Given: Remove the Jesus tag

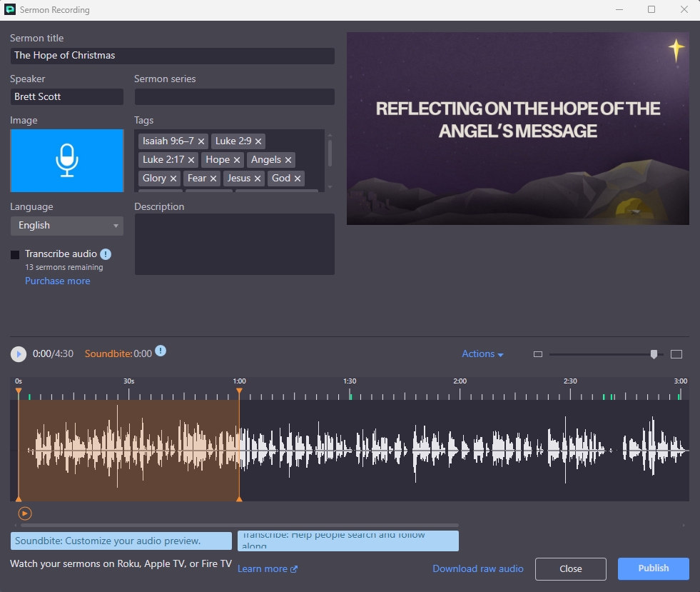Looking at the screenshot, I should pos(258,179).
